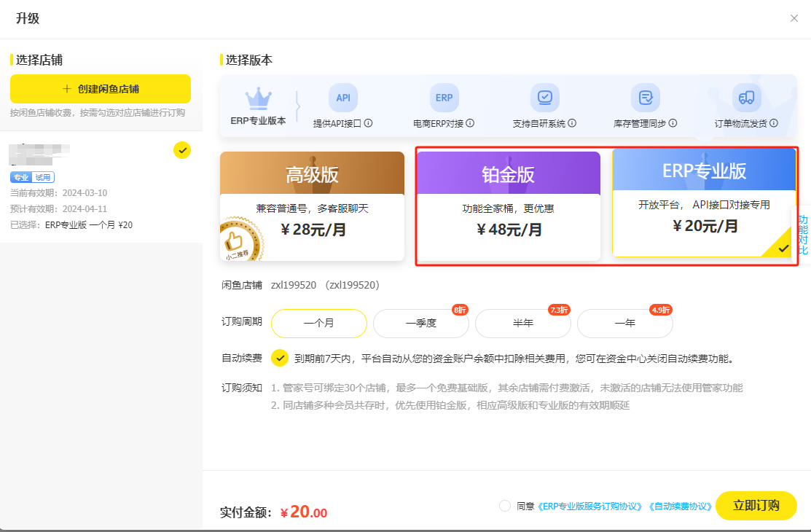811x532 pixels.
Task: Toggle the yellow store selection checkmark
Action: pos(182,150)
